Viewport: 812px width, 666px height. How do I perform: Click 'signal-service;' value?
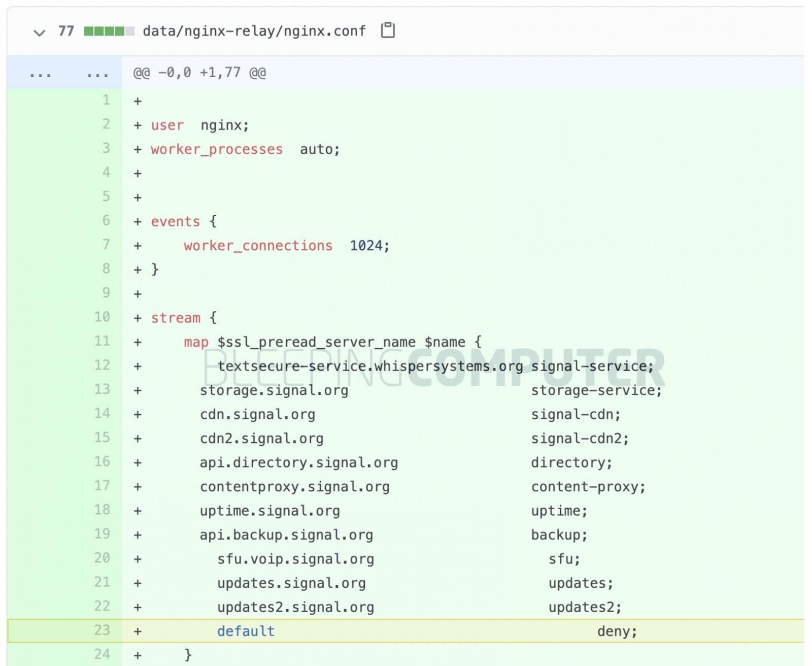pos(592,367)
